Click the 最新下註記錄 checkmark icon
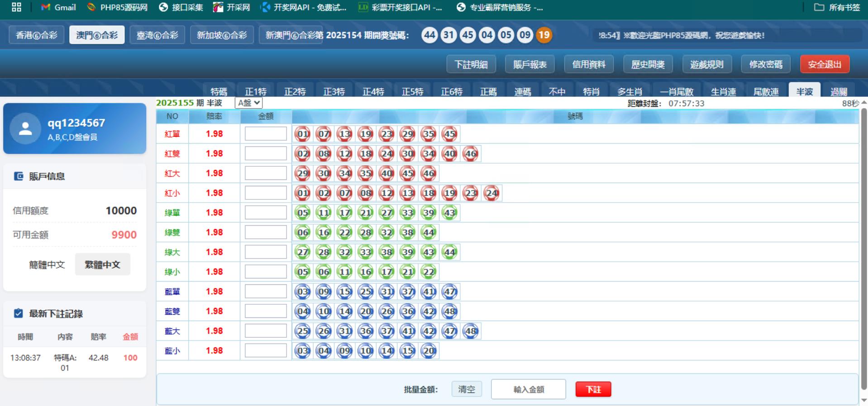 pos(19,313)
